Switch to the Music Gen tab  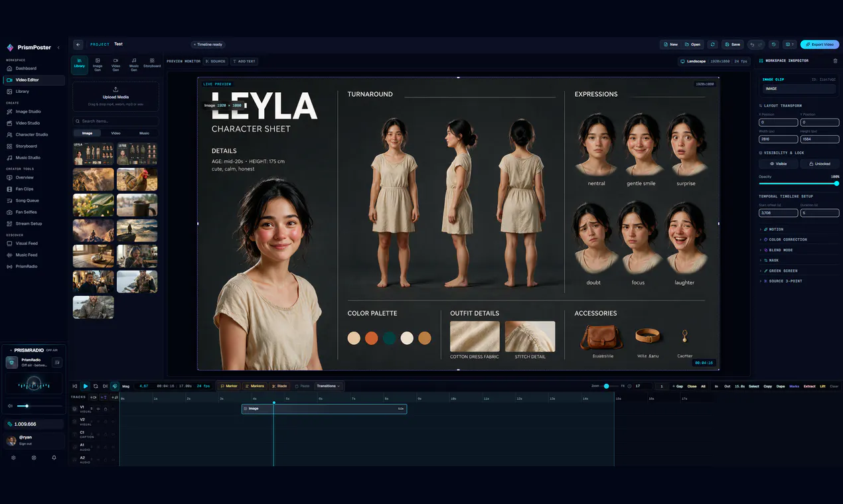click(134, 64)
